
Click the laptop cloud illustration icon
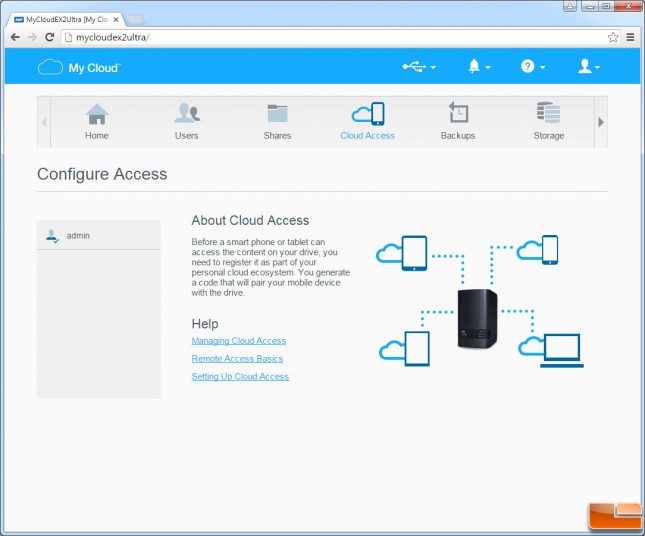(x=551, y=350)
